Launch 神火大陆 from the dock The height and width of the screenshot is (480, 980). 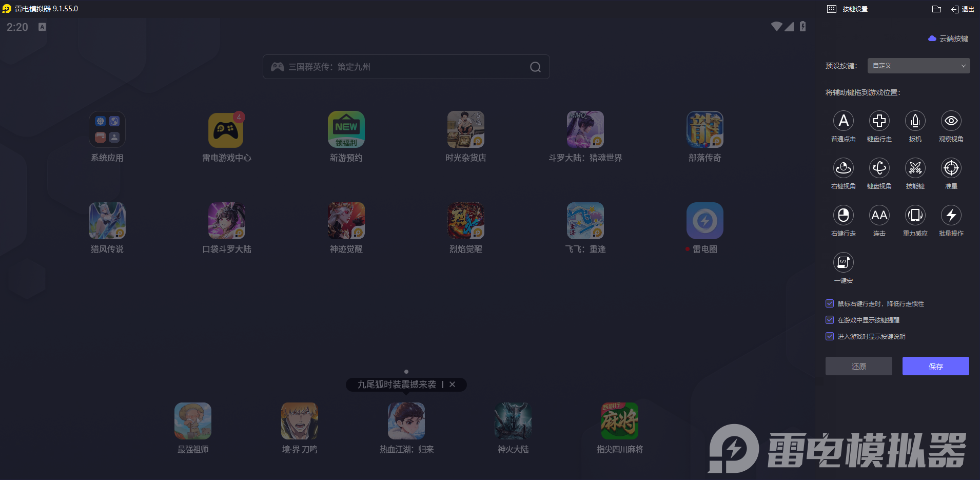pos(513,421)
